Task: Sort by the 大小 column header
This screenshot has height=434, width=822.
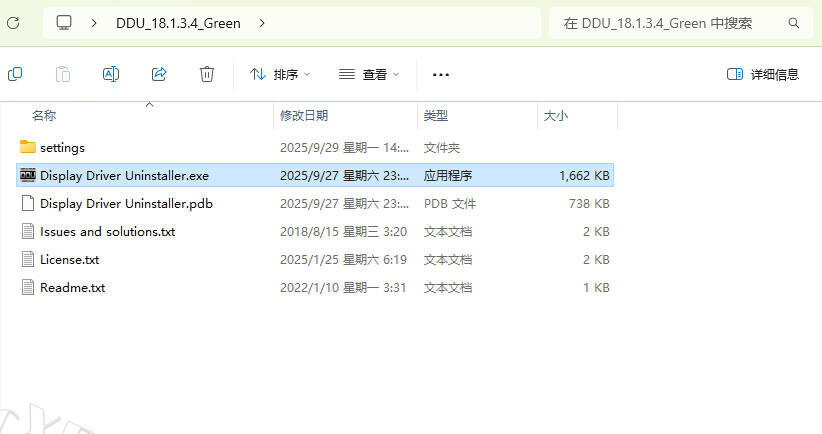Action: 555,116
